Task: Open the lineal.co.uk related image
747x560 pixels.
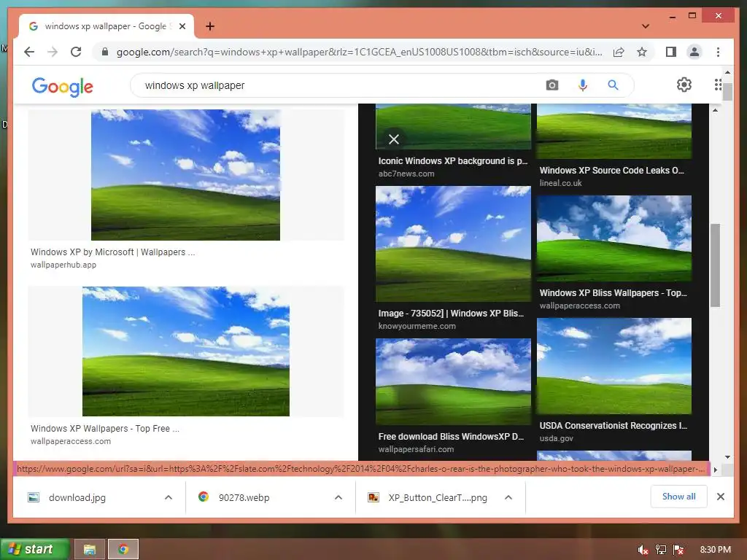Action: pyautogui.click(x=614, y=131)
